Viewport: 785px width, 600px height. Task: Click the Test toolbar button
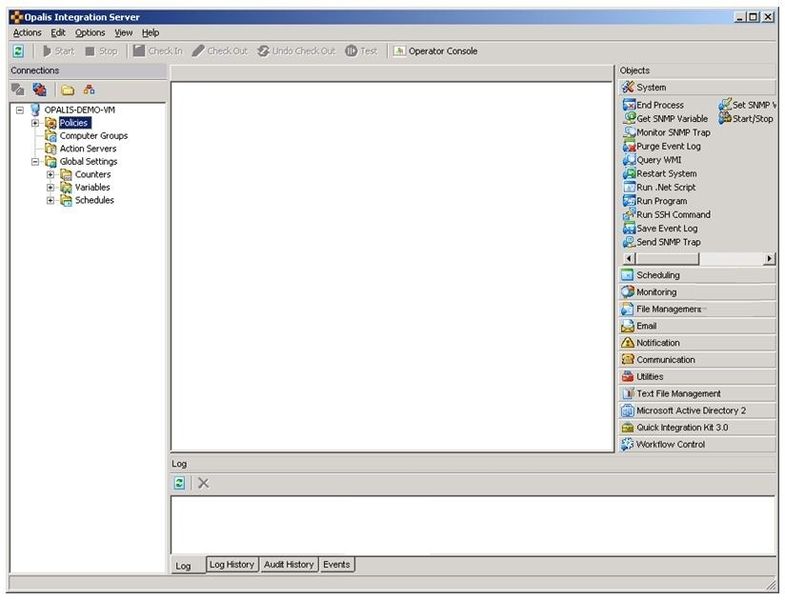[x=361, y=51]
